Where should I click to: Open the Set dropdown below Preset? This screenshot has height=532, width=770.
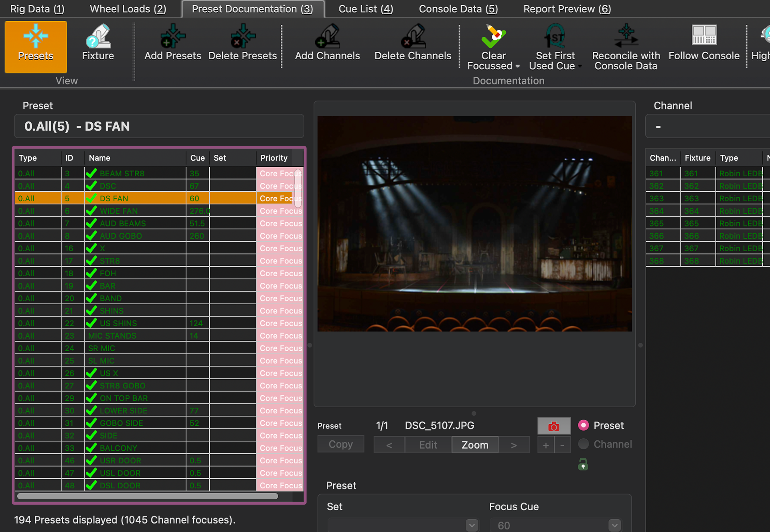tap(472, 525)
